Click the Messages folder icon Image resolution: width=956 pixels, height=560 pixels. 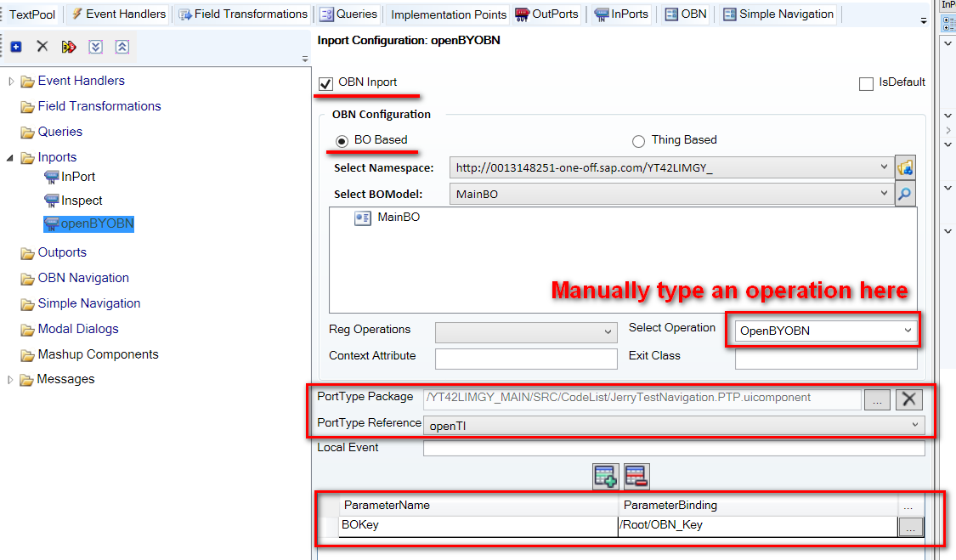pyautogui.click(x=26, y=380)
